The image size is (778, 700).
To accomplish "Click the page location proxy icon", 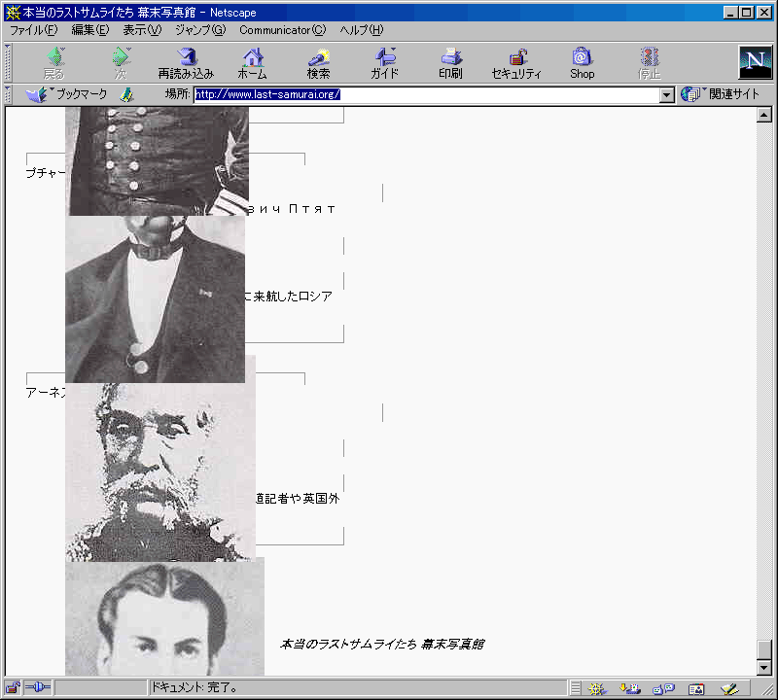I will pyautogui.click(x=127, y=94).
